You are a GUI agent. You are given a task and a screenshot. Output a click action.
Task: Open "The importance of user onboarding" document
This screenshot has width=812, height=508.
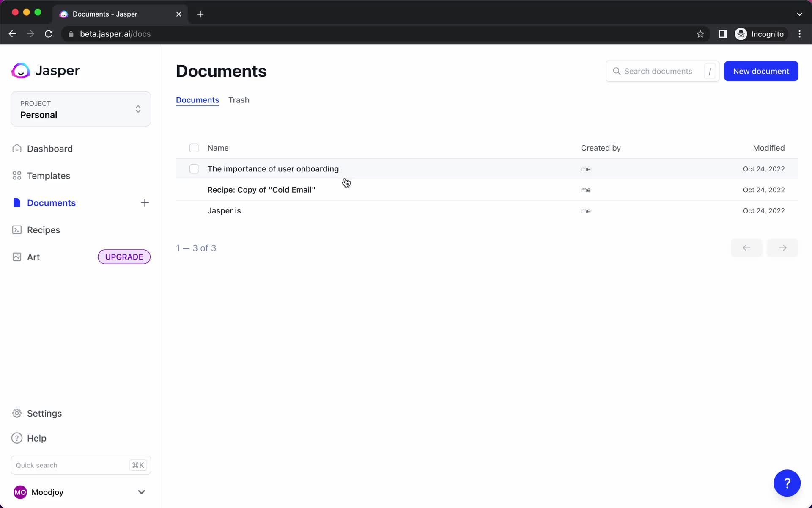[x=273, y=169]
